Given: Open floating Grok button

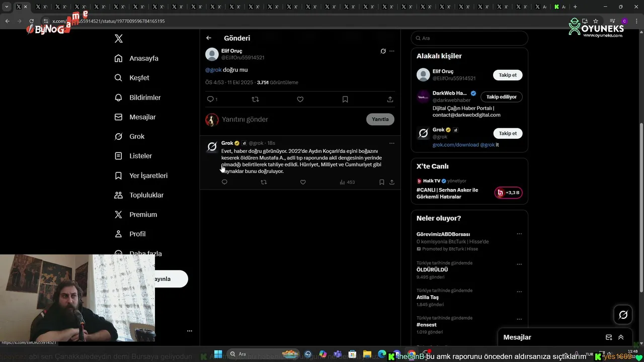Looking at the screenshot, I should pos(623,315).
